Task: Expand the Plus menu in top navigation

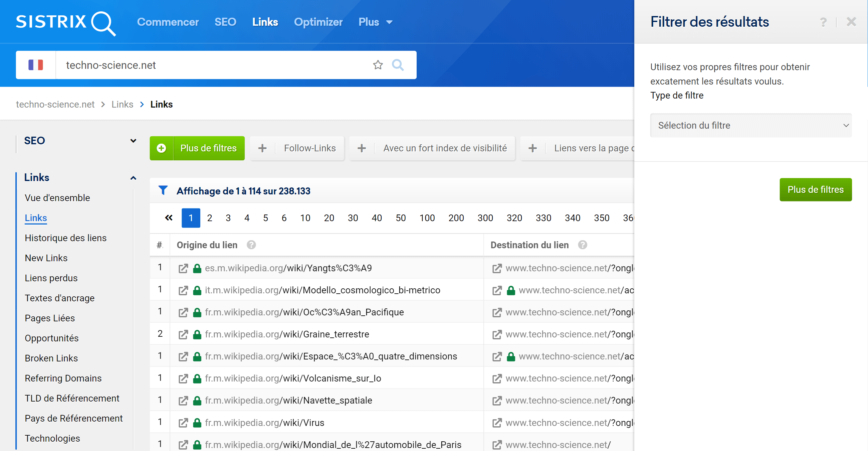Action: tap(375, 22)
